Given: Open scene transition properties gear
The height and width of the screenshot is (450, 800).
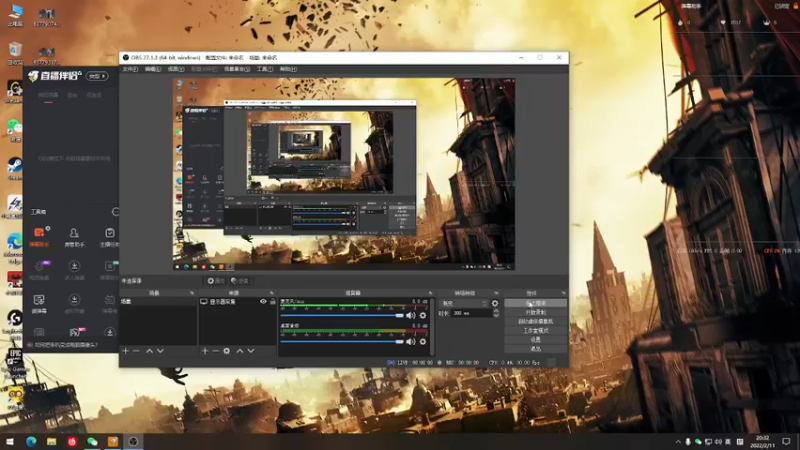Looking at the screenshot, I should tap(495, 303).
